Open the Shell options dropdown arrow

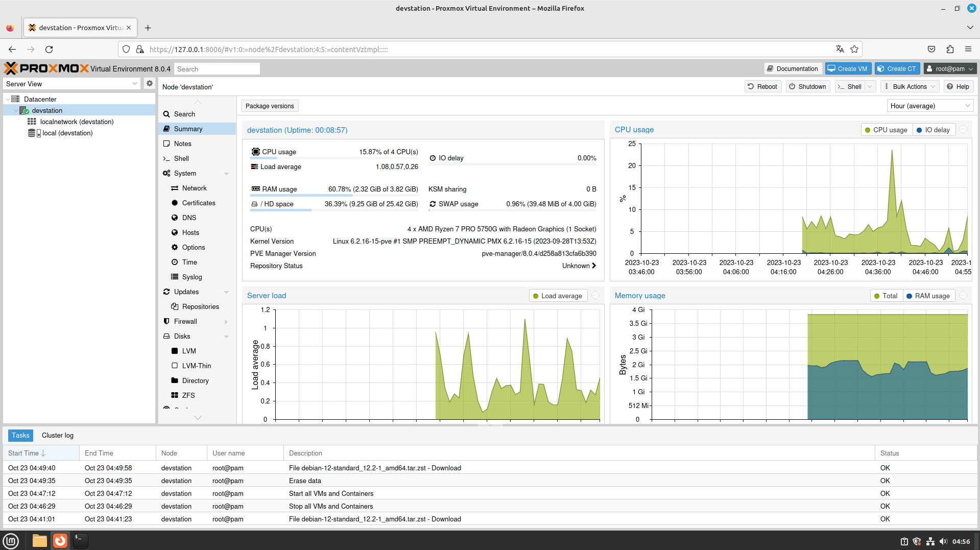(x=870, y=86)
